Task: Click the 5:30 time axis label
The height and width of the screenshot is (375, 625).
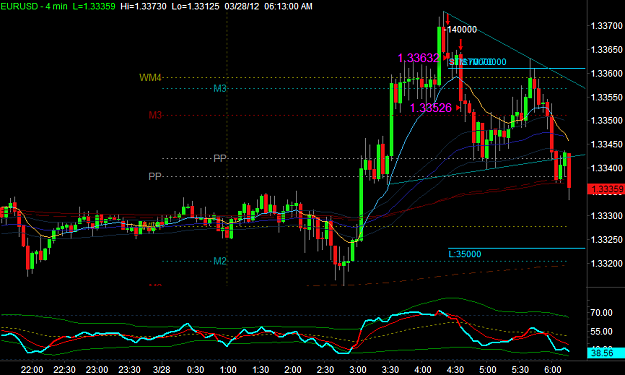Action: (520, 370)
